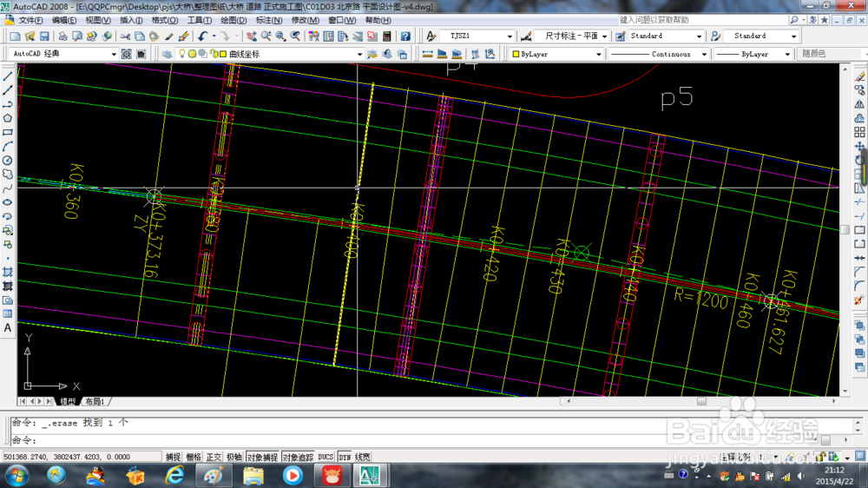The height and width of the screenshot is (488, 868).
Task: Click the New drawing icon
Action: 15,36
